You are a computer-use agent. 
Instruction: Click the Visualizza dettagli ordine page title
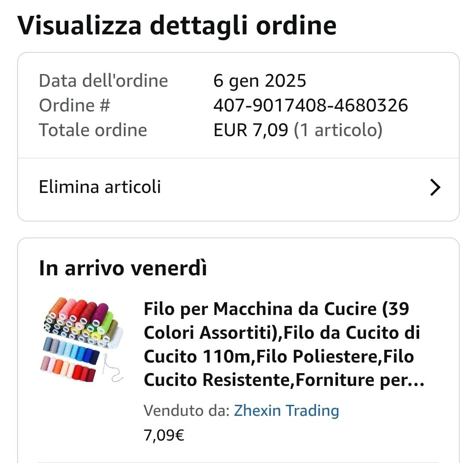[177, 25]
